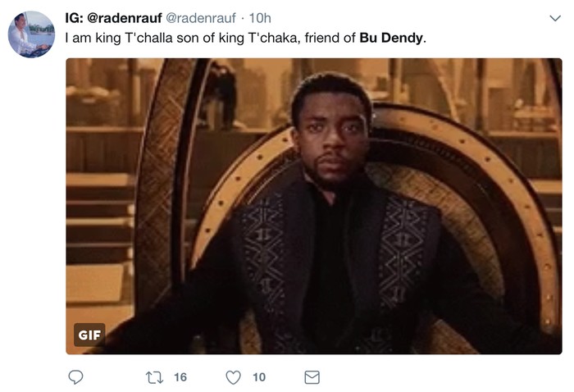
Task: Open the radenrauf profile avatar
Action: click(x=31, y=34)
